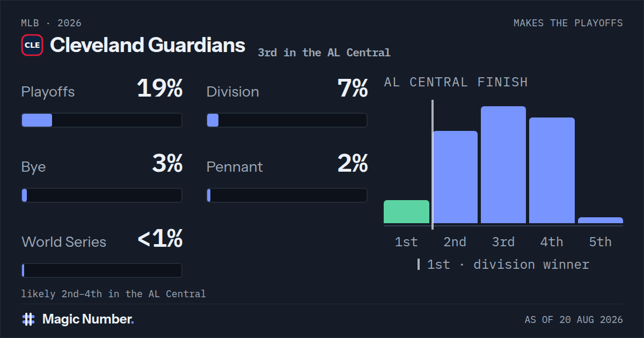
Task: Click the 1st division winner legend marker
Action: click(x=419, y=264)
